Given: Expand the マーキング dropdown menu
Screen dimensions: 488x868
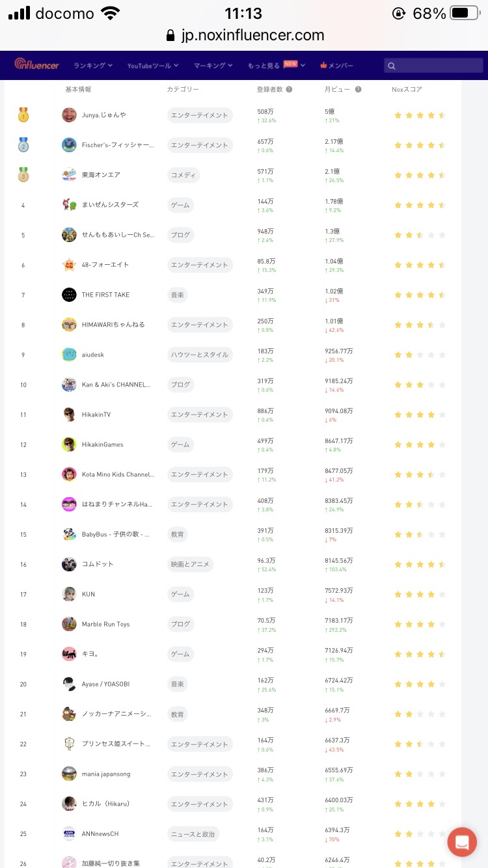Looking at the screenshot, I should click(213, 66).
